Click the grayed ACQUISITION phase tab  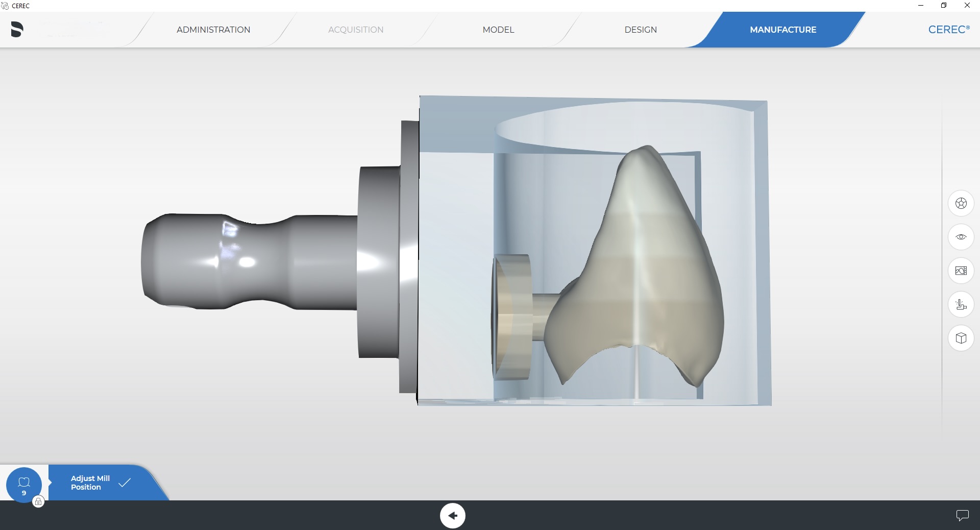(x=356, y=30)
